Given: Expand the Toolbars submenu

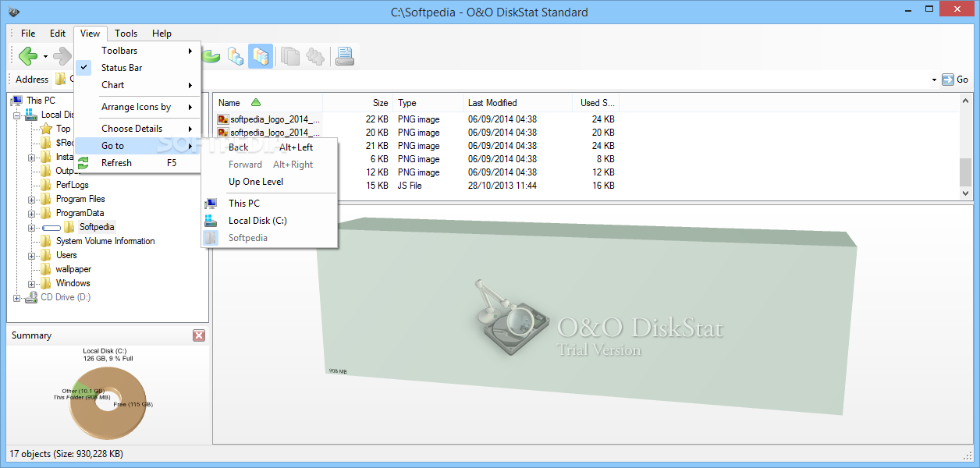Looking at the screenshot, I should click(x=138, y=51).
